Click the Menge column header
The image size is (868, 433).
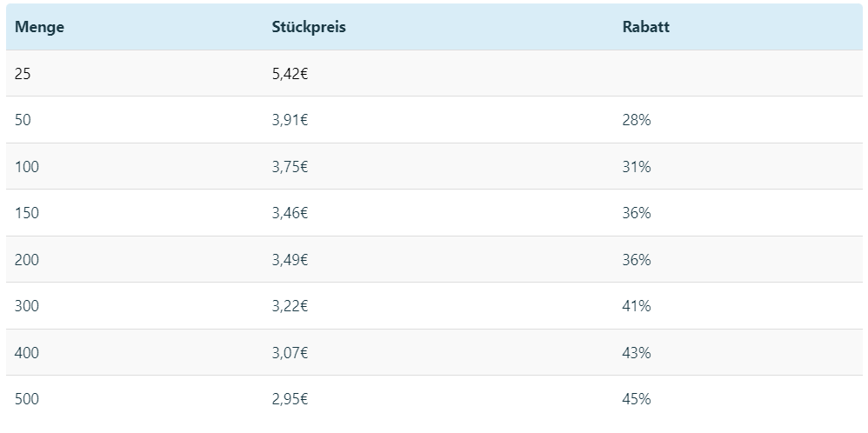pyautogui.click(x=39, y=27)
